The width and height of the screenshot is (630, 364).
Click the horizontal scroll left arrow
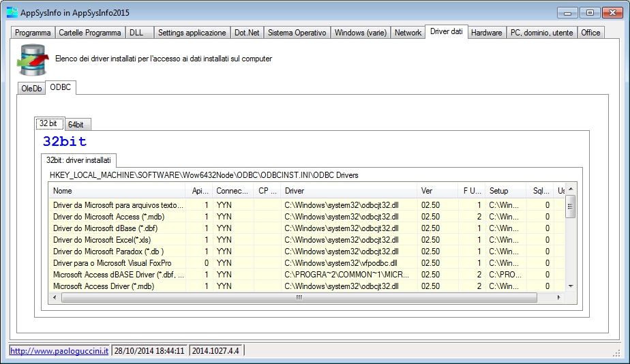(55, 298)
